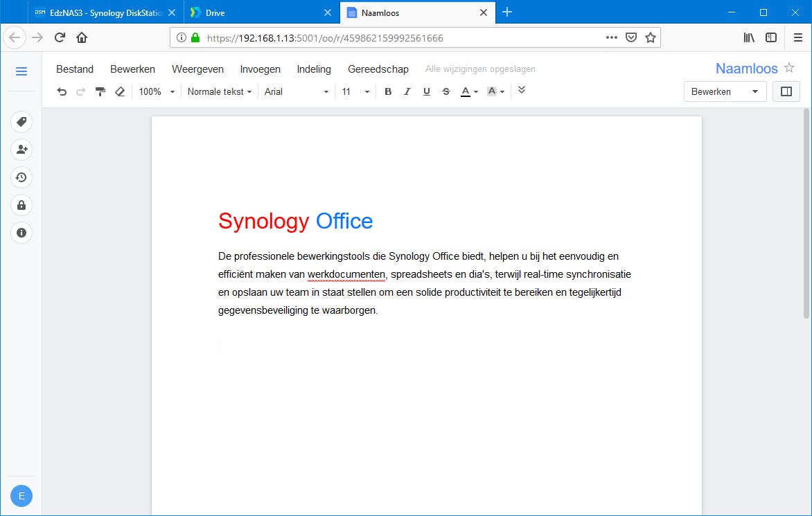Toggle strikethrough formatting

point(446,91)
